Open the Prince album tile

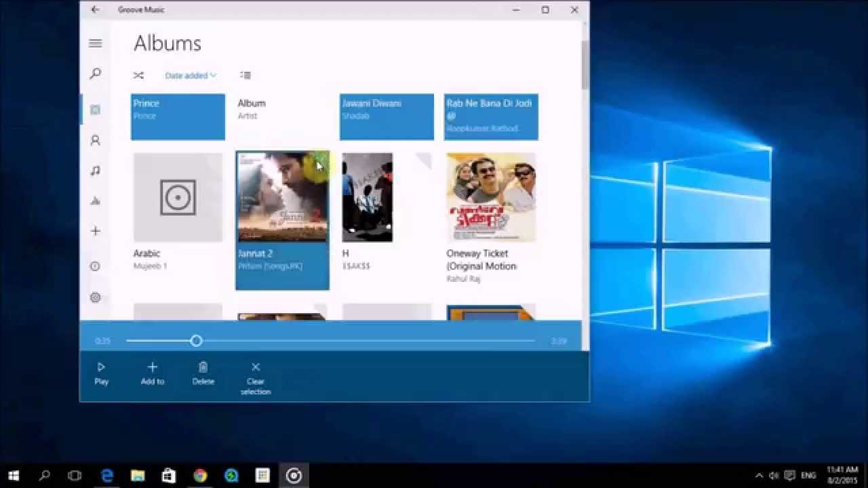pyautogui.click(x=178, y=117)
